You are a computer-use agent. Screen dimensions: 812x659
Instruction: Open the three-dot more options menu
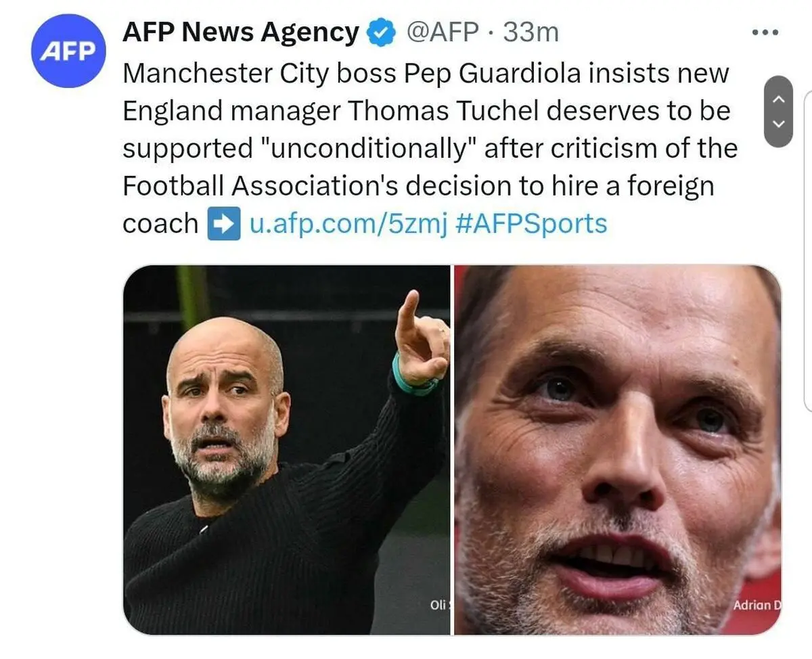tap(765, 32)
